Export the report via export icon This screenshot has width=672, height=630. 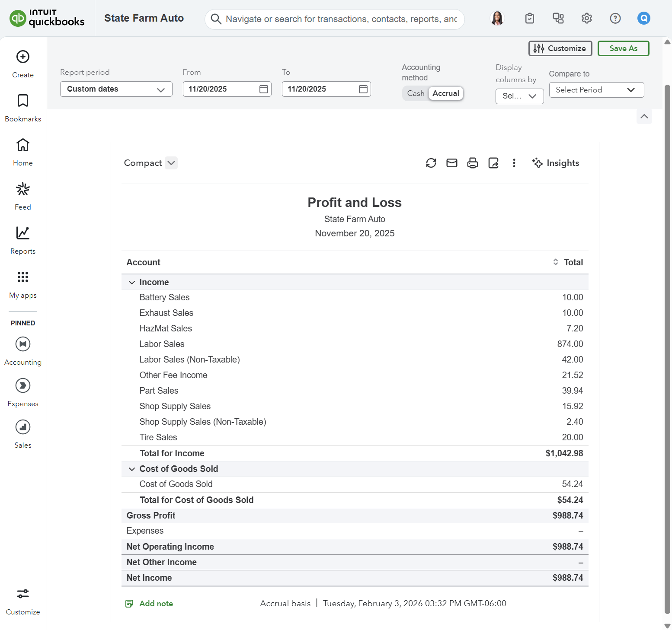coord(493,163)
